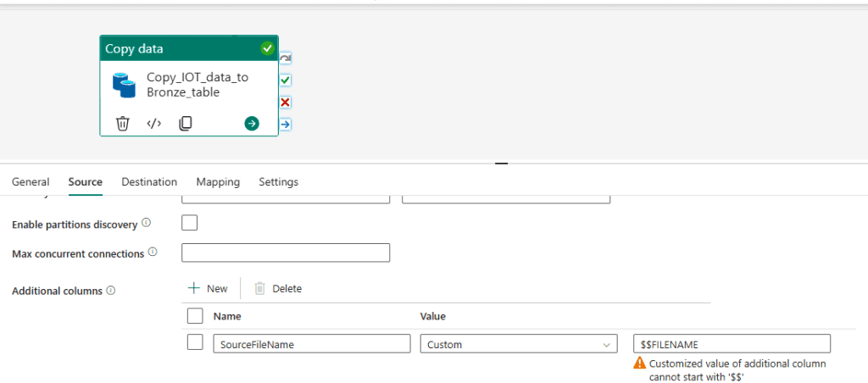This screenshot has width=868, height=383.
Task: Click the green arrow on the activity card
Action: 252,124
